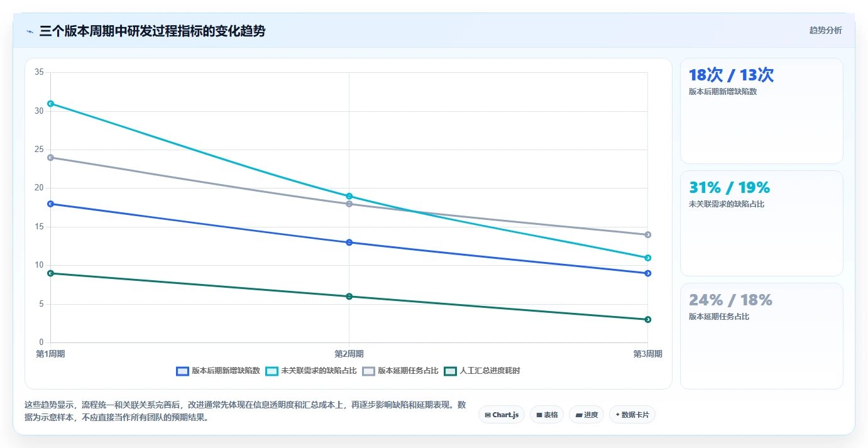Toggle the 人工汇总进度耗时 legend series

[482, 371]
